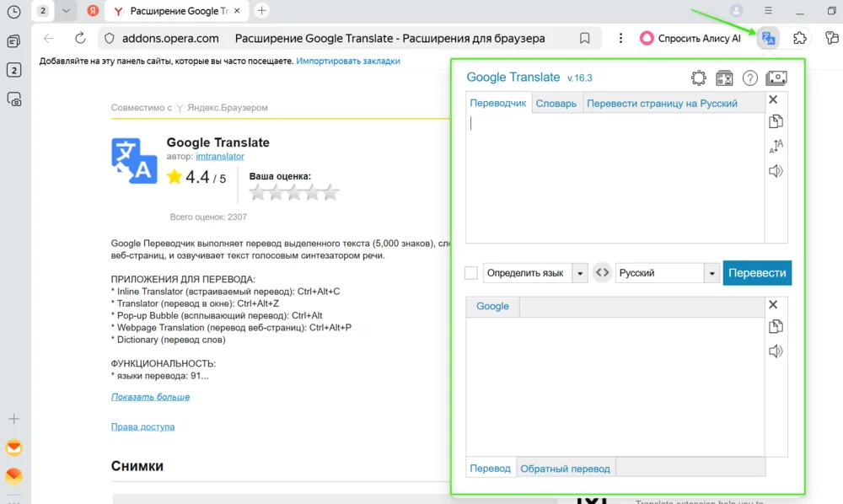This screenshot has width=843, height=504.
Task: Open browser history clock icon in sidebar
Action: click(14, 12)
